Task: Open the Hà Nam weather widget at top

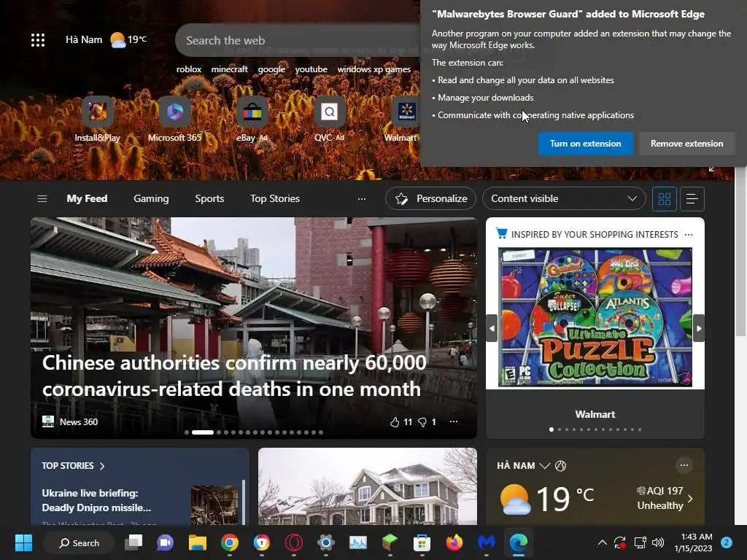Action: tap(106, 40)
